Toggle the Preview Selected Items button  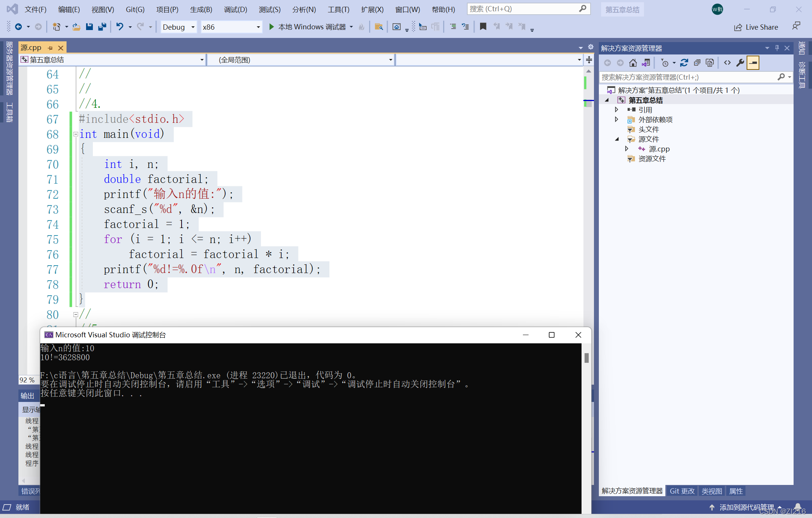click(753, 63)
